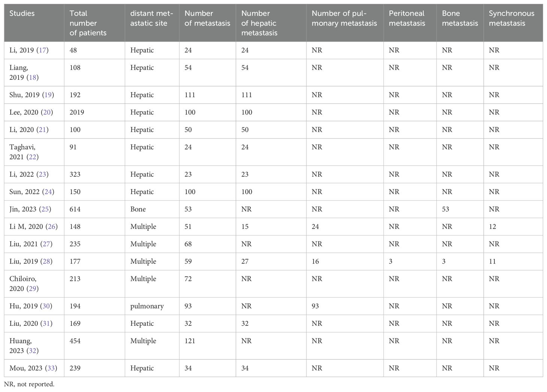Screen dimensions: 547x392
Task: Click the 'NR, not reported.' footnote
Action: coord(29,384)
